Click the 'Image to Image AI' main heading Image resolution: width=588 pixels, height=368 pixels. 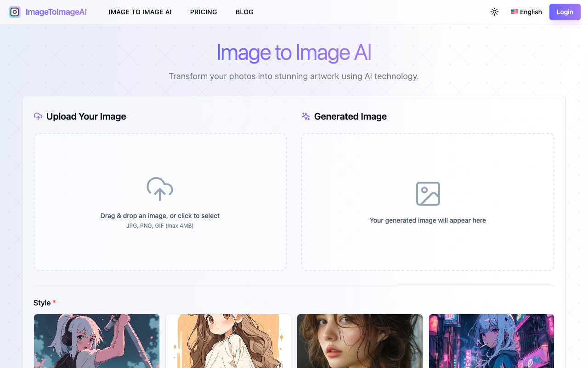pos(294,52)
